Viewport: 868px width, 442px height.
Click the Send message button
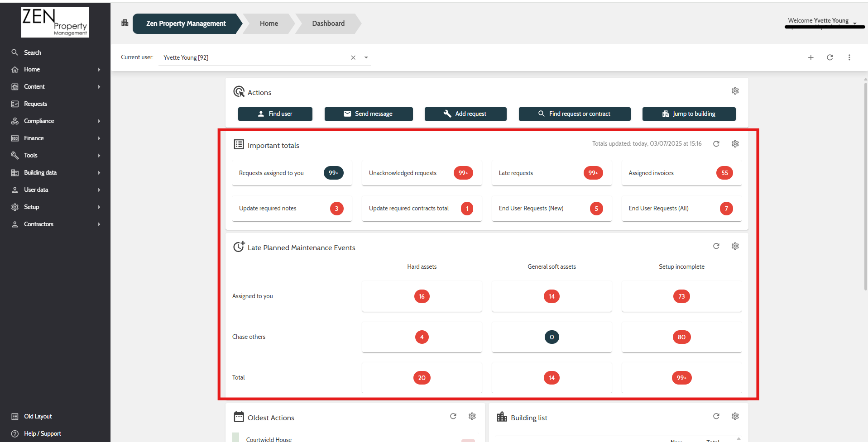[369, 114]
